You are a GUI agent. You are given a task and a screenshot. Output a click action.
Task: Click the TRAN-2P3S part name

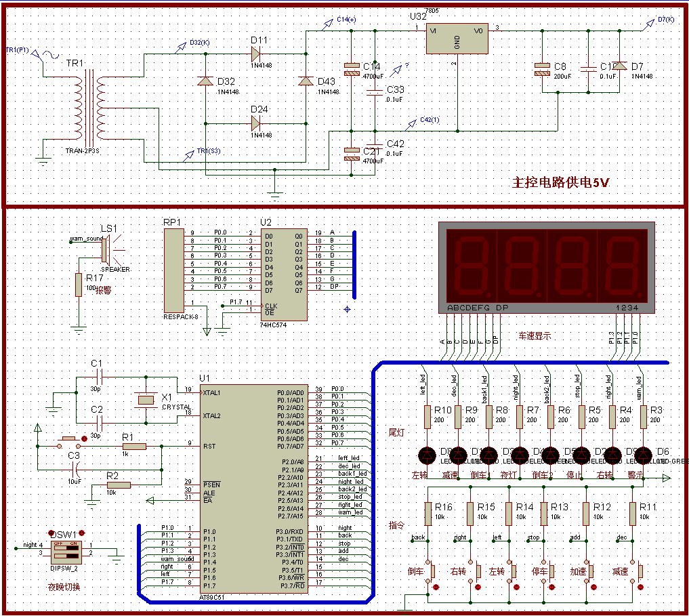click(x=82, y=151)
